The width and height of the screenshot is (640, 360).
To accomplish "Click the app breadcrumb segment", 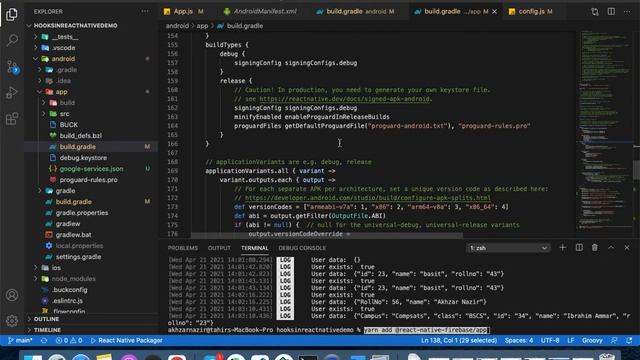I will pyautogui.click(x=202, y=26).
